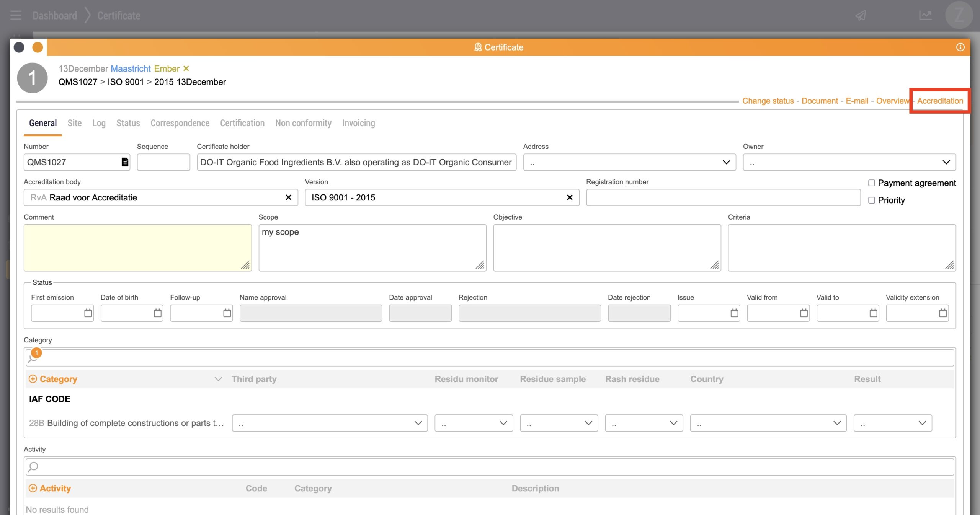Enable the Payment agreement checkbox
Screen dimensions: 980x515
[872, 183]
